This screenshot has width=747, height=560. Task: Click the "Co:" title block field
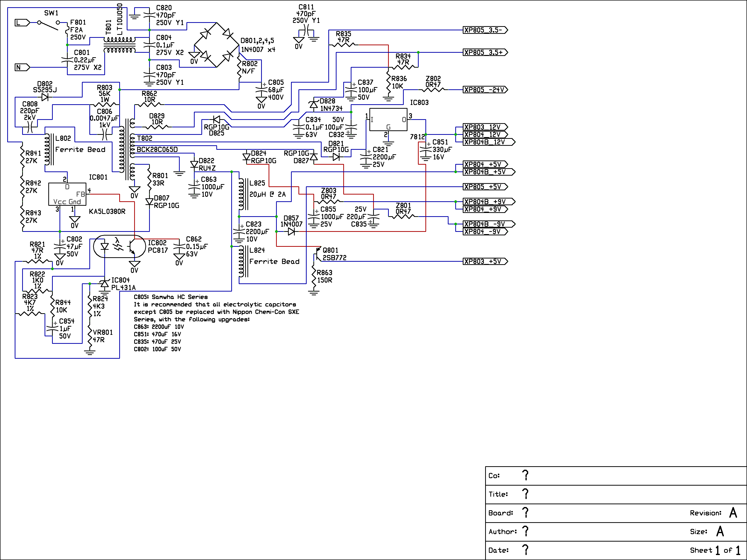click(616, 476)
